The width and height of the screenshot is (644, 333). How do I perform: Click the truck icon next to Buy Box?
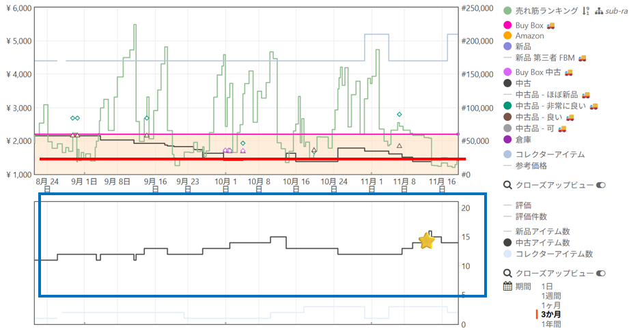point(551,25)
